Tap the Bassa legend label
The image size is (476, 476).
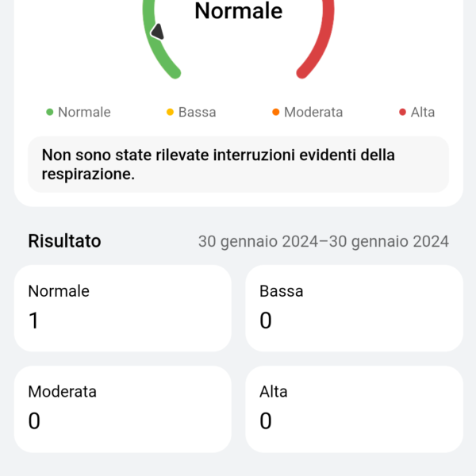point(198,112)
